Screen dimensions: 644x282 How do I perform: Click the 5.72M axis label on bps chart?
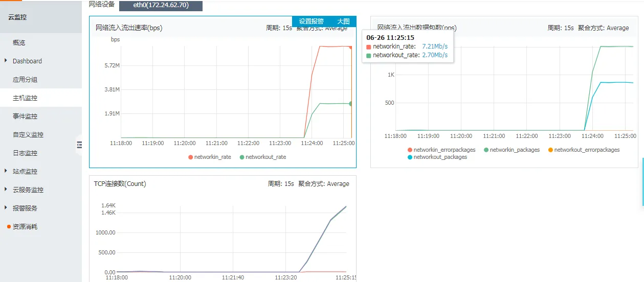coord(112,65)
